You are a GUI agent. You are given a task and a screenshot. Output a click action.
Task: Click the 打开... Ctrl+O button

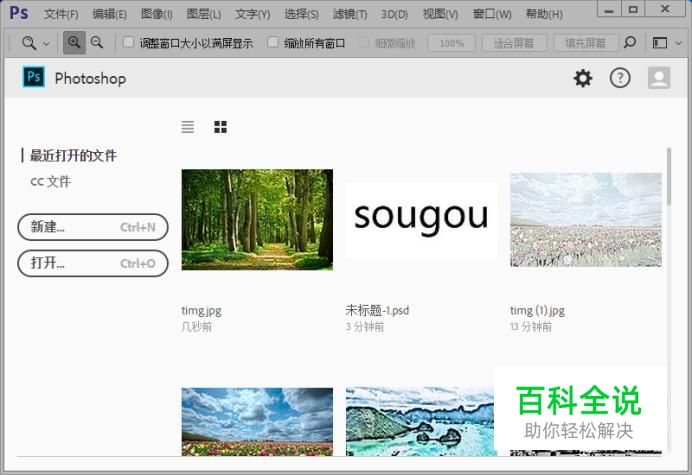93,264
